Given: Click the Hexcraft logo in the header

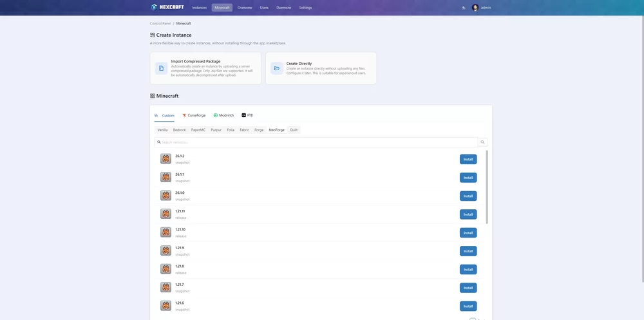Looking at the screenshot, I should [x=167, y=7].
